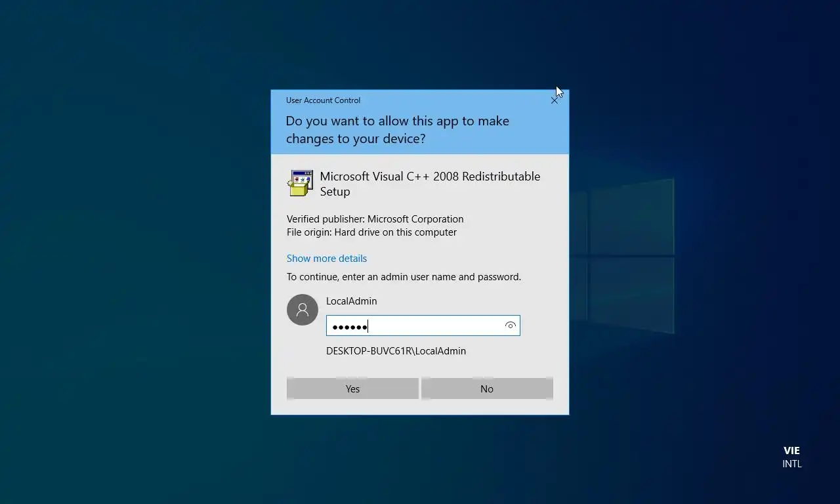Click the 'Do you want to allow' heading
The width and height of the screenshot is (840, 504).
[x=398, y=129]
